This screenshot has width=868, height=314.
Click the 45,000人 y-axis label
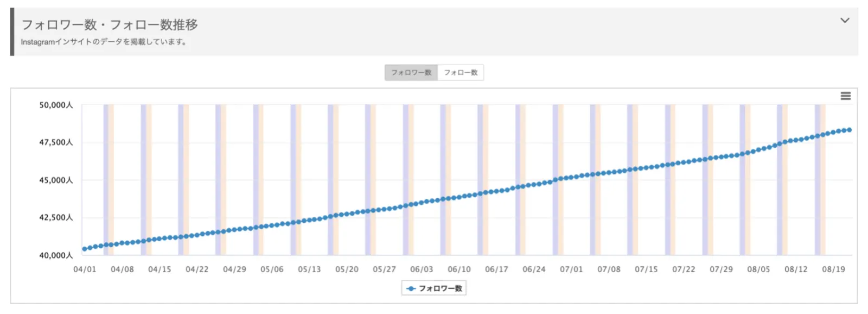click(x=56, y=180)
